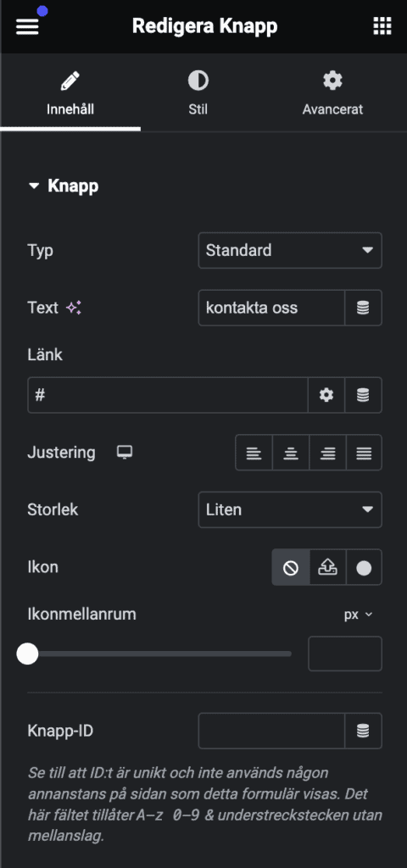Screen dimensions: 407x868
Task: Select center alignment for Justering
Action: (x=291, y=453)
